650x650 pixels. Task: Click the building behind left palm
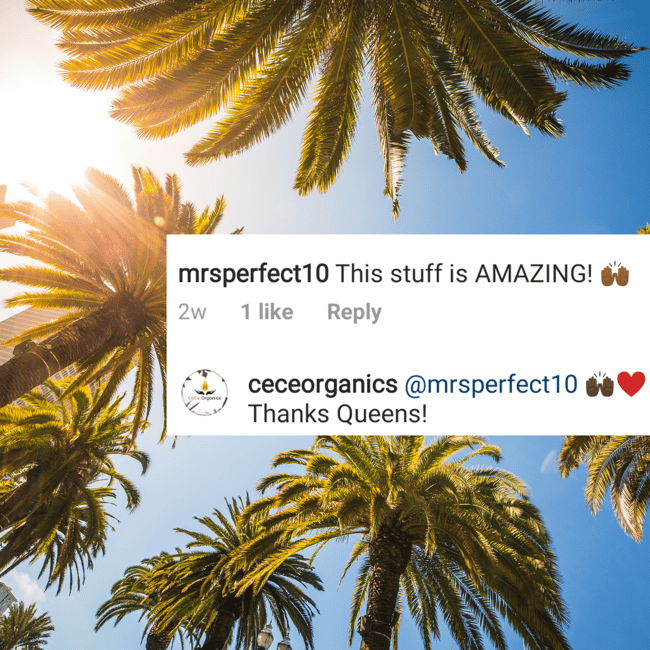(25, 332)
